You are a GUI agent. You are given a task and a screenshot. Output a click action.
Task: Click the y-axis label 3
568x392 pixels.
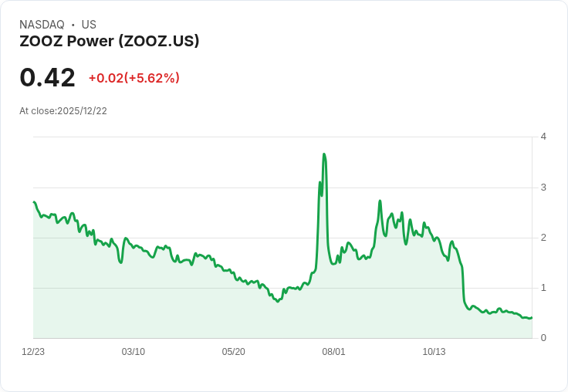[543, 188]
